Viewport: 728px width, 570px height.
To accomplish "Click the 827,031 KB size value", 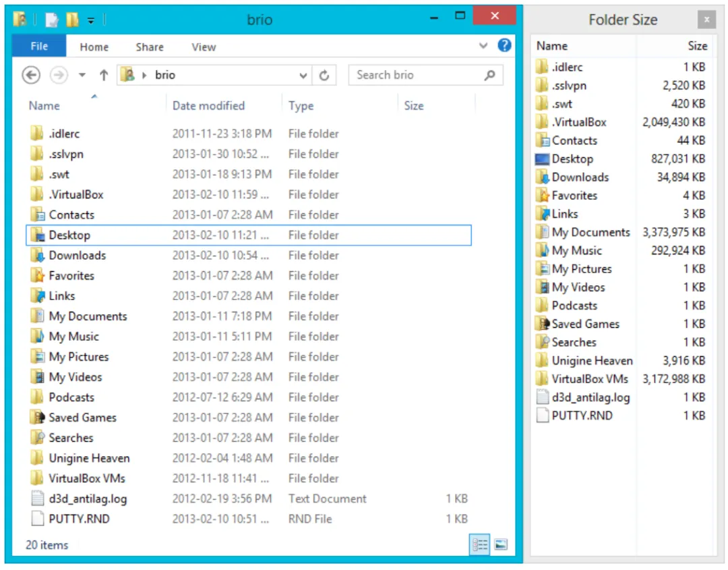I will tap(678, 159).
